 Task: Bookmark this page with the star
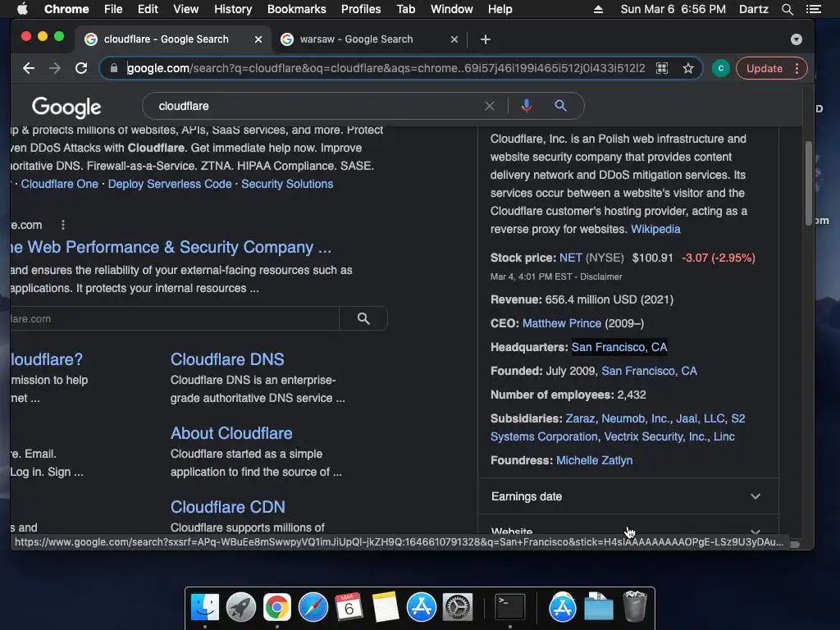[688, 68]
